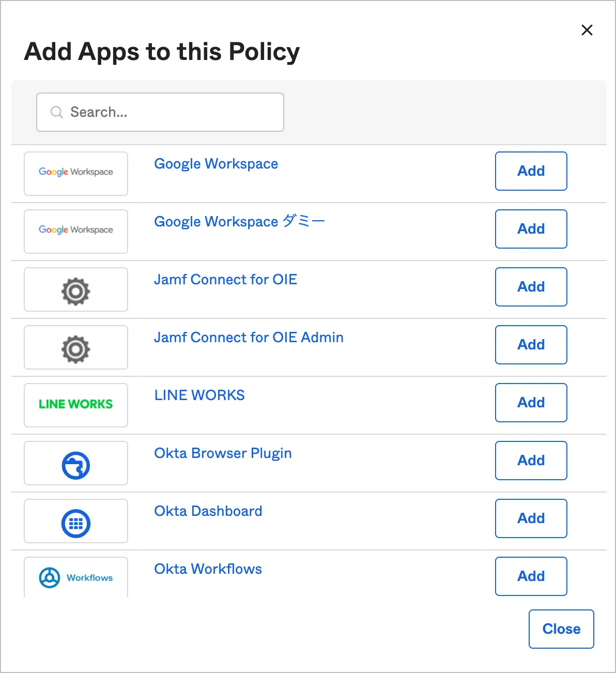
Task: Add Okta Dashboard to this policy
Action: pos(531,518)
